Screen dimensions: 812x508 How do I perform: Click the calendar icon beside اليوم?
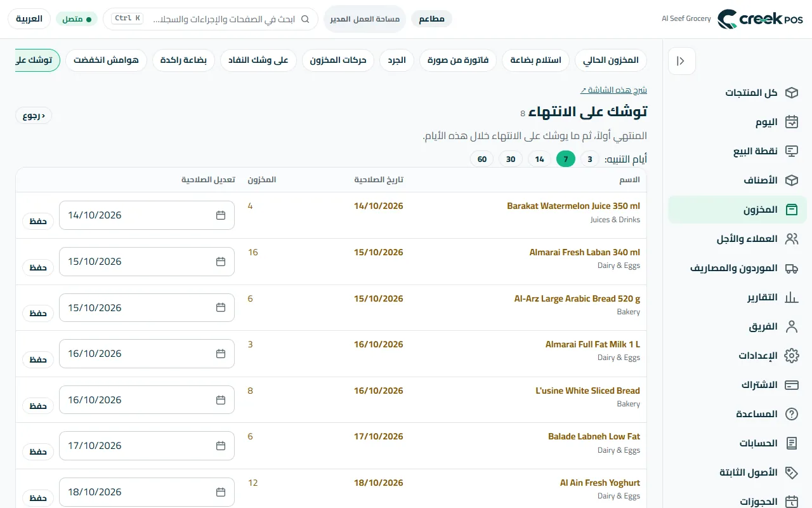[x=791, y=122]
